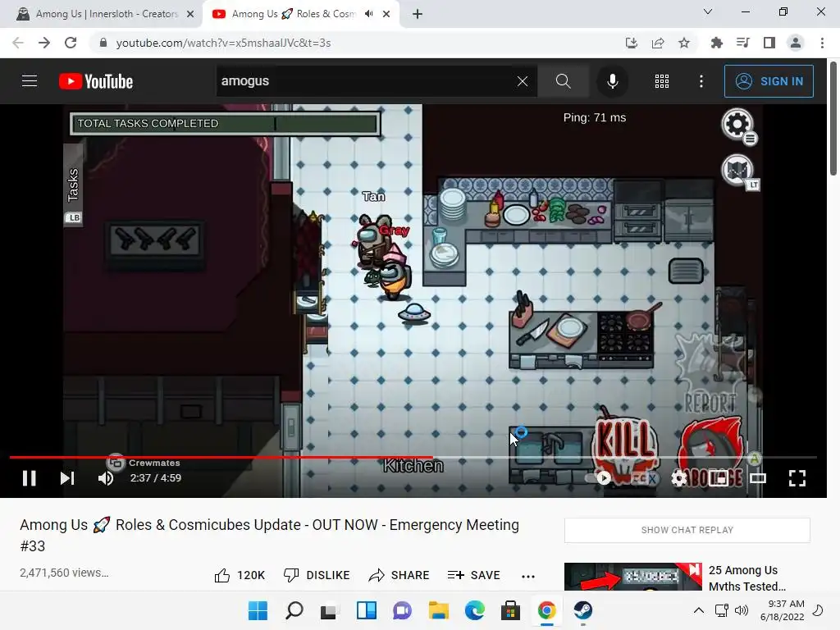Open the Chrome profile avatar

(x=796, y=43)
